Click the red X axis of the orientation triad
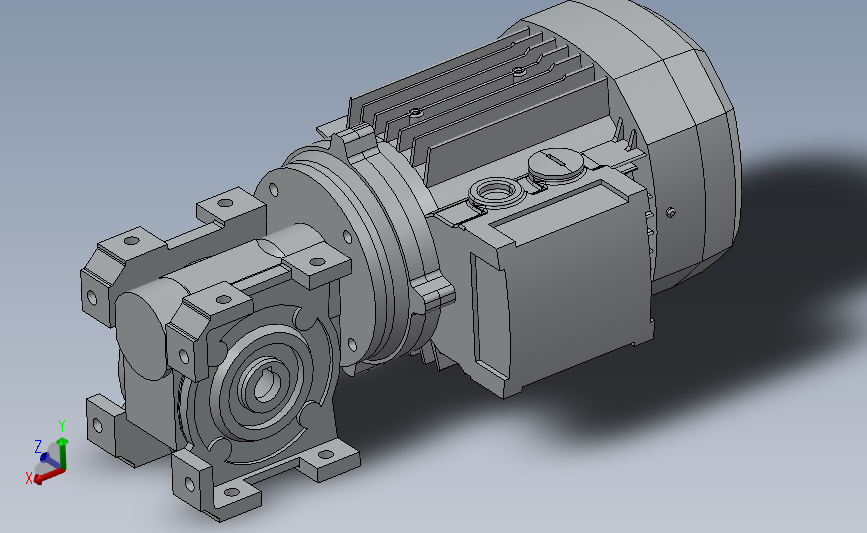Screen dimensions: 867x533 [x=49, y=476]
